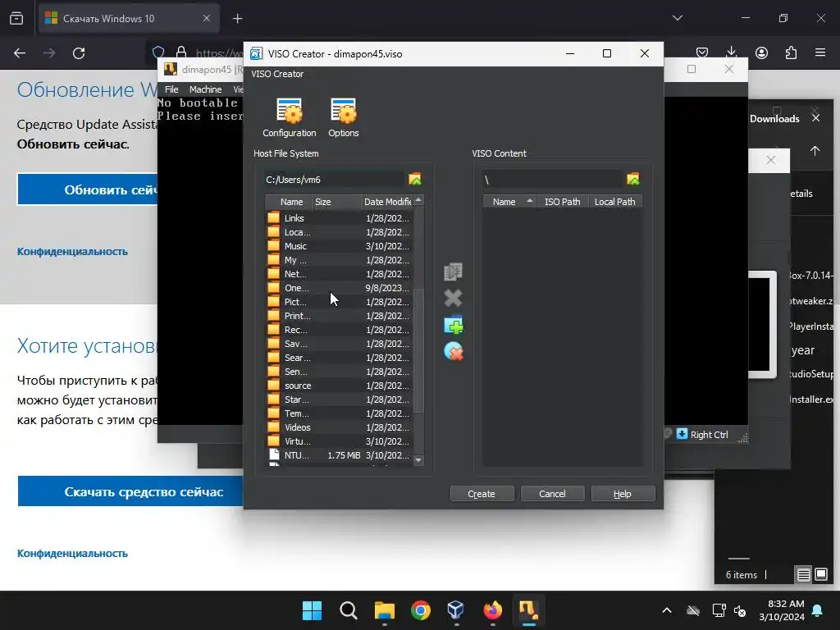Open browser account icon

click(x=761, y=52)
